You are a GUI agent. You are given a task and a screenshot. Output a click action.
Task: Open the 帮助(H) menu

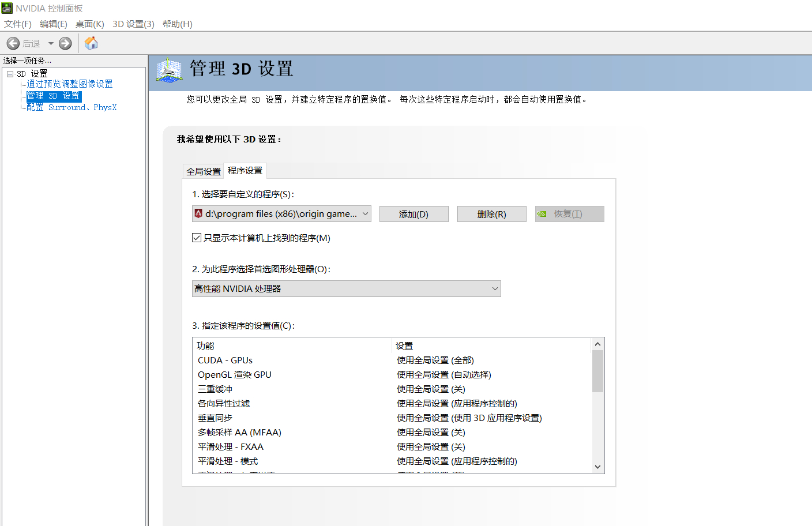(178, 24)
